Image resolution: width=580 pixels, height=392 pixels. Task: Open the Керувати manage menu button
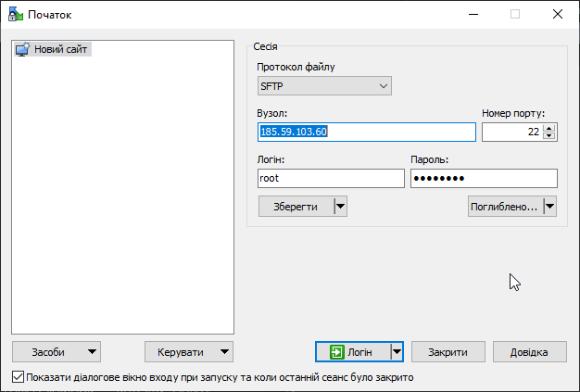189,352
